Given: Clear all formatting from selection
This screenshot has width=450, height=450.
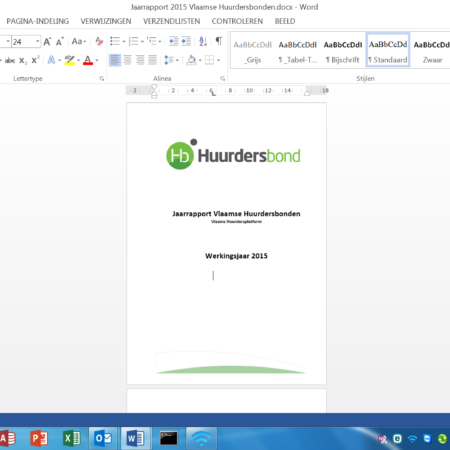Looking at the screenshot, I should pos(99,41).
